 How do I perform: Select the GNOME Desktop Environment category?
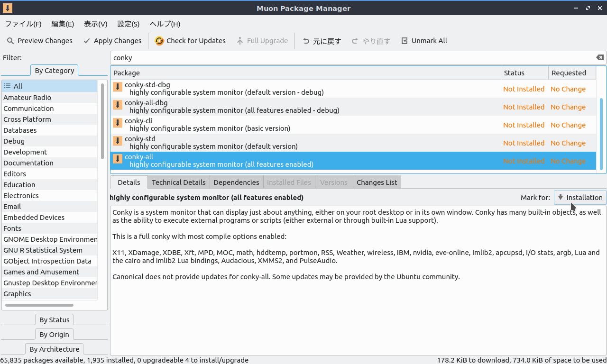(x=50, y=239)
